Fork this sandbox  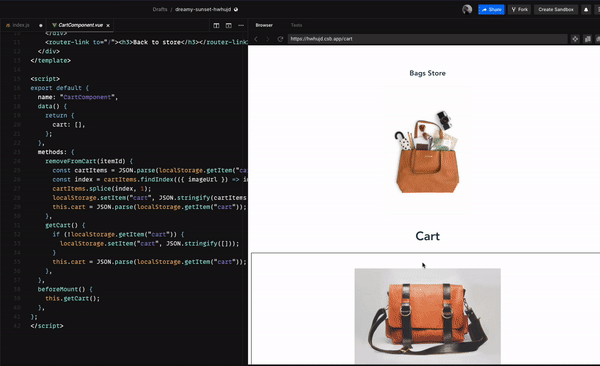tap(520, 10)
